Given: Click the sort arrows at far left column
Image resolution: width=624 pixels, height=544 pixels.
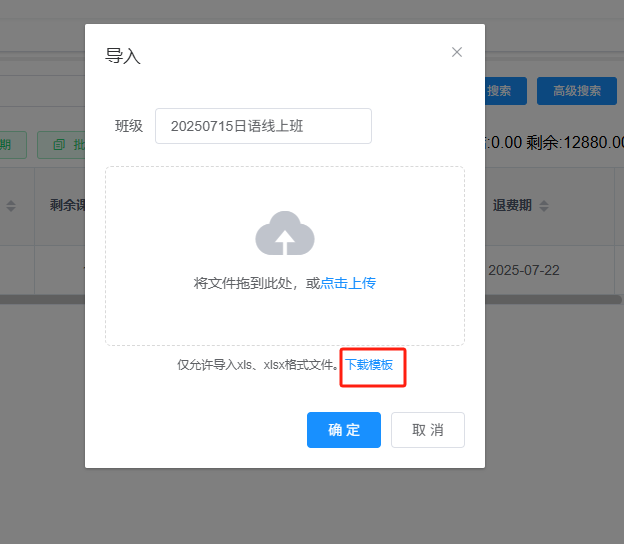Looking at the screenshot, I should click(11, 206).
